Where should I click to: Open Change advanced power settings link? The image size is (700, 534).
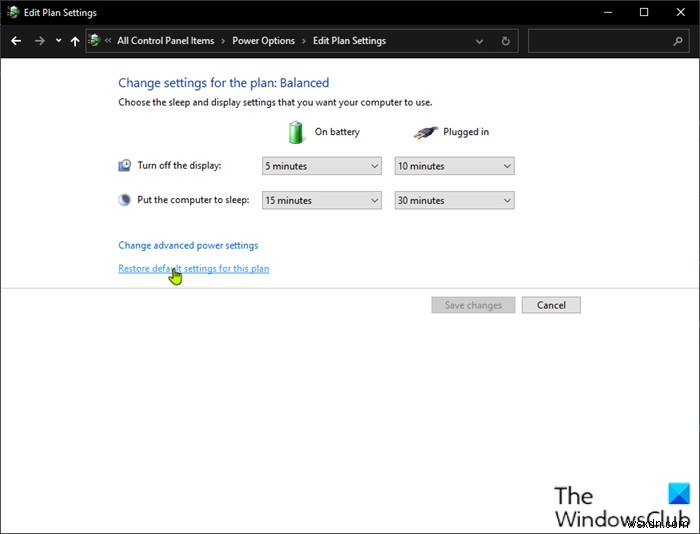(x=188, y=245)
